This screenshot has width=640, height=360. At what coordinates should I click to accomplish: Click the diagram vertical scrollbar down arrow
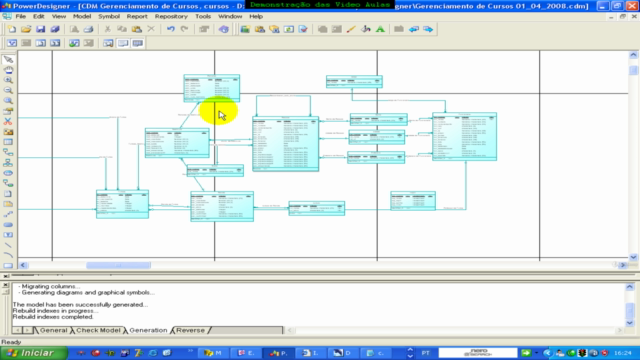(633, 257)
